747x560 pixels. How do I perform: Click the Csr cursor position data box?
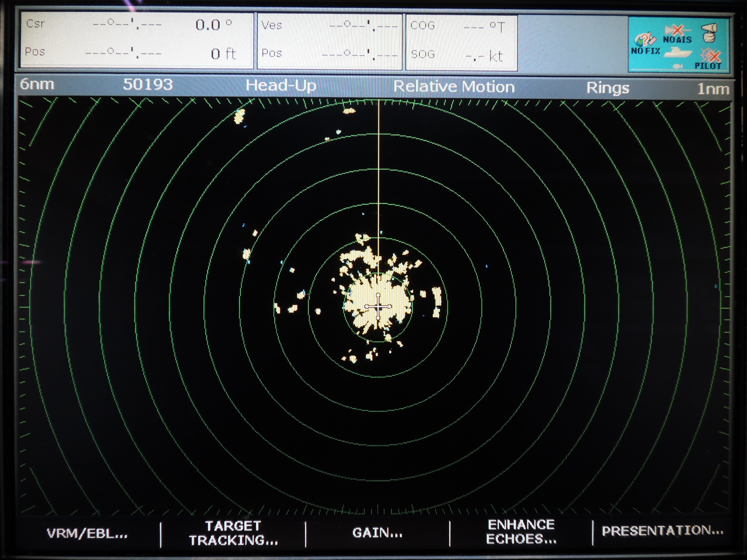137,40
